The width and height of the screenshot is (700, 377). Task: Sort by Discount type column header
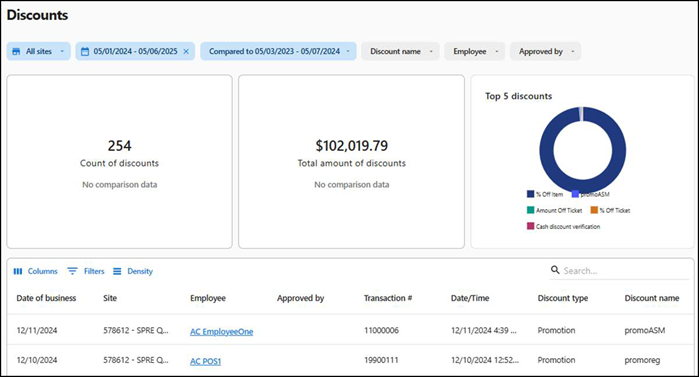563,298
